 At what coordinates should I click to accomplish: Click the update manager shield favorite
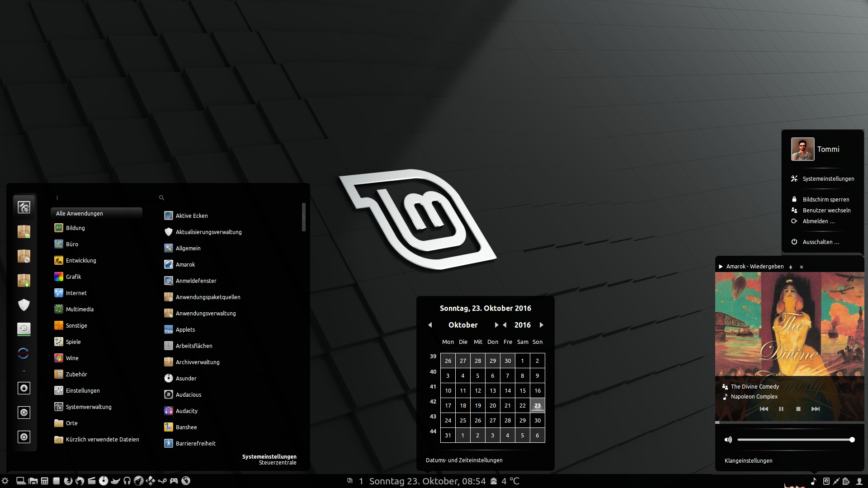[24, 305]
